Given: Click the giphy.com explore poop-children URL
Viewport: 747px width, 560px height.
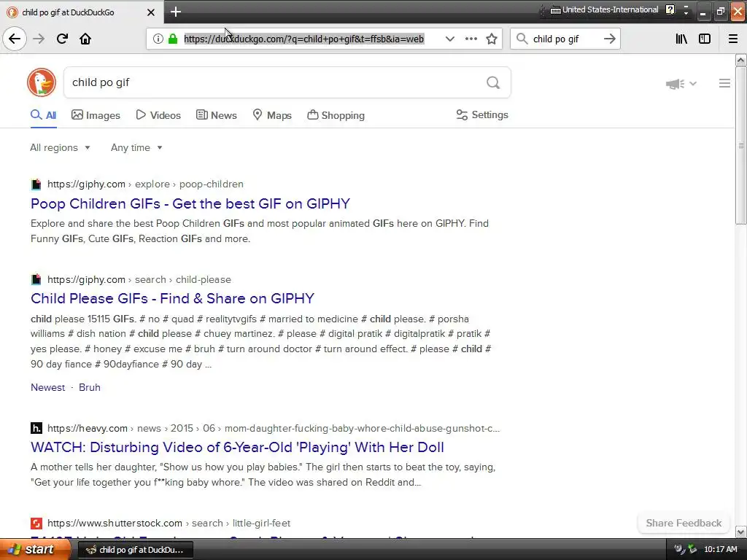Looking at the screenshot, I should [145, 184].
